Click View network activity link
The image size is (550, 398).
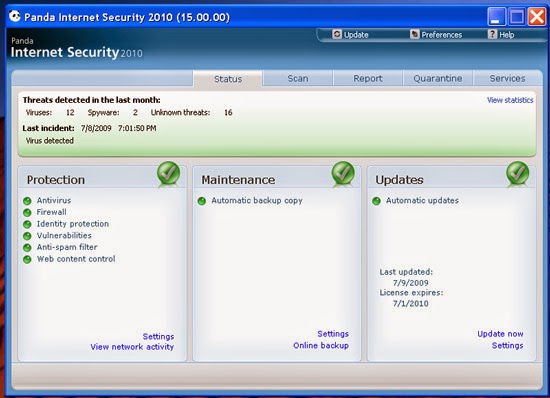coord(132,347)
